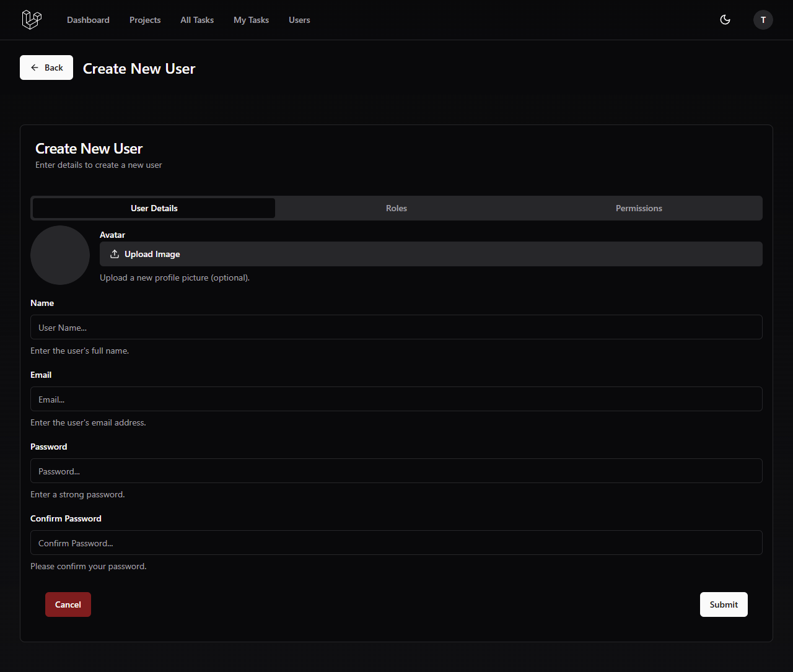This screenshot has height=672, width=793.
Task: Toggle dark mode with the moon icon
Action: point(725,19)
